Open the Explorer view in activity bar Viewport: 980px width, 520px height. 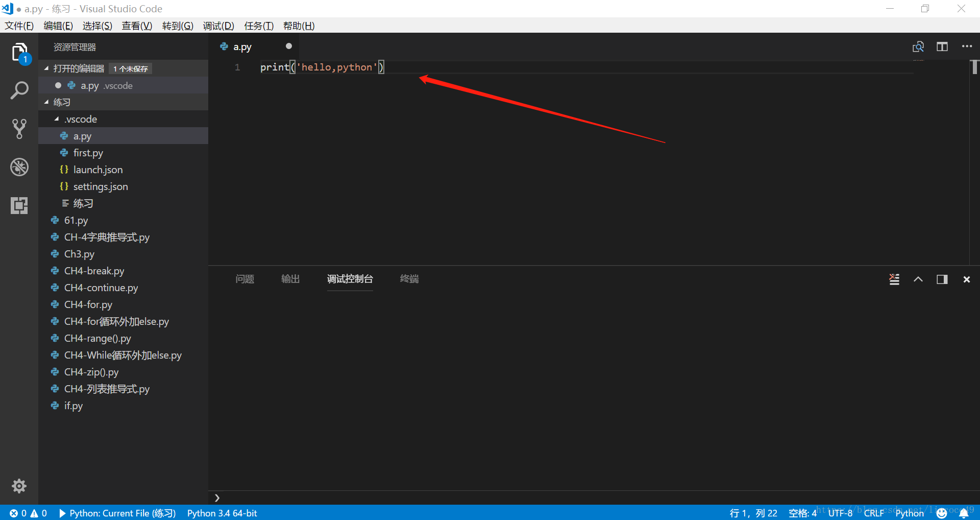19,52
